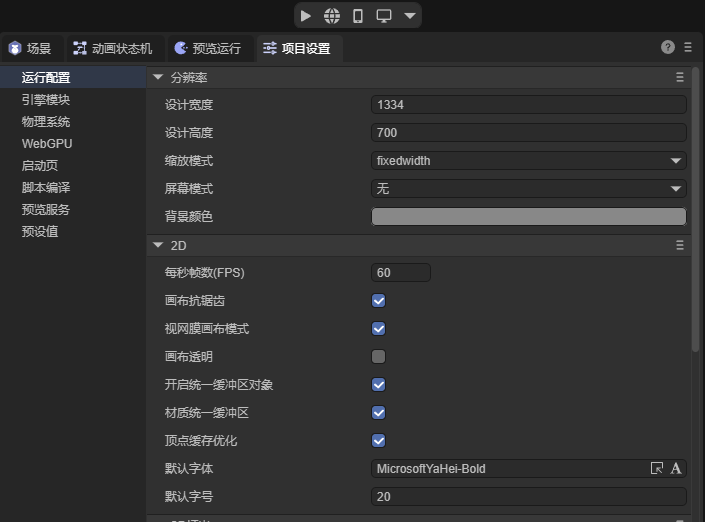Switch to the 预览运行 tab
Screen dimensions: 705x522
click(x=207, y=48)
